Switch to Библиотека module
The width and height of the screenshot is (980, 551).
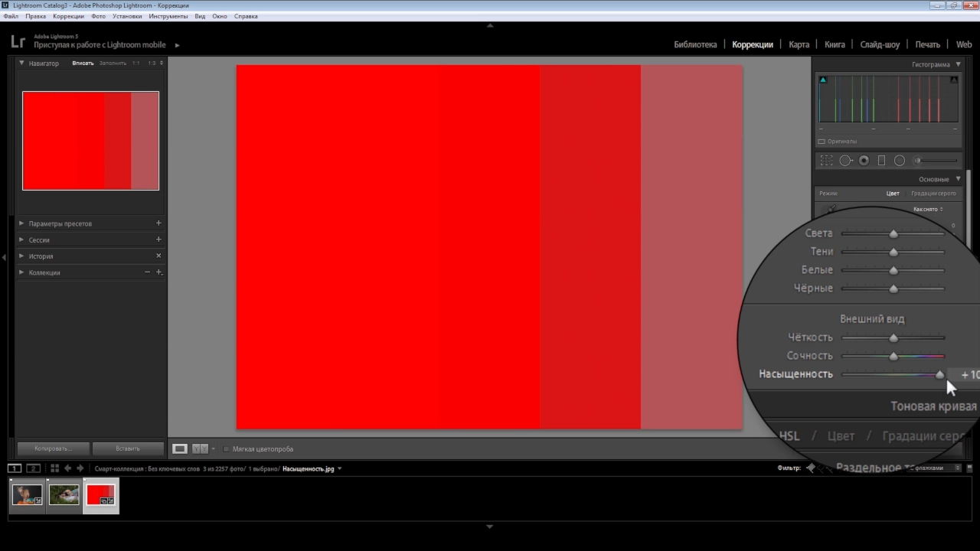click(695, 44)
